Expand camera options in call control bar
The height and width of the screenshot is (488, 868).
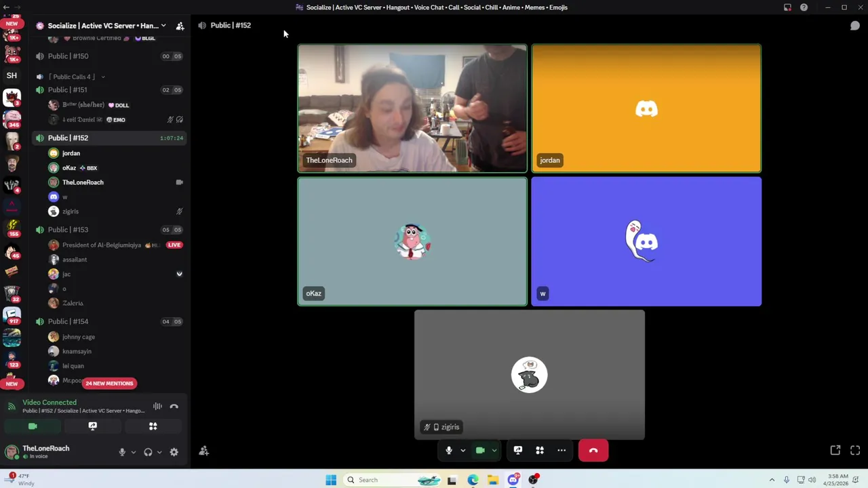point(494,450)
